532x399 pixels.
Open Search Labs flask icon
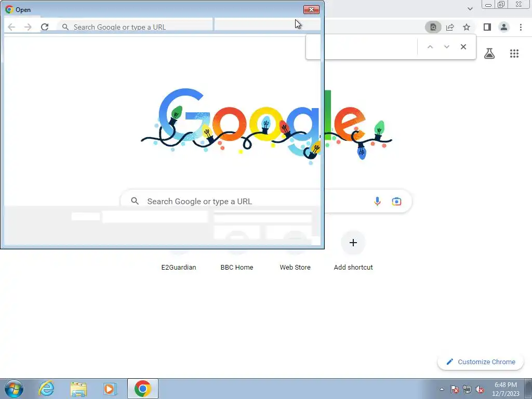pyautogui.click(x=489, y=54)
